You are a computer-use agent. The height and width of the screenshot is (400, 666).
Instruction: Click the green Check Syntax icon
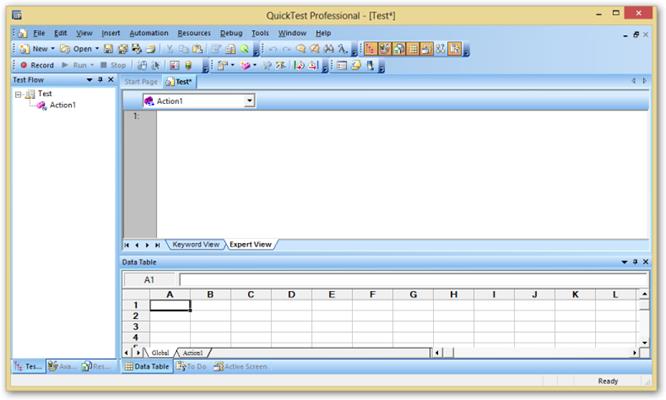coord(244,49)
